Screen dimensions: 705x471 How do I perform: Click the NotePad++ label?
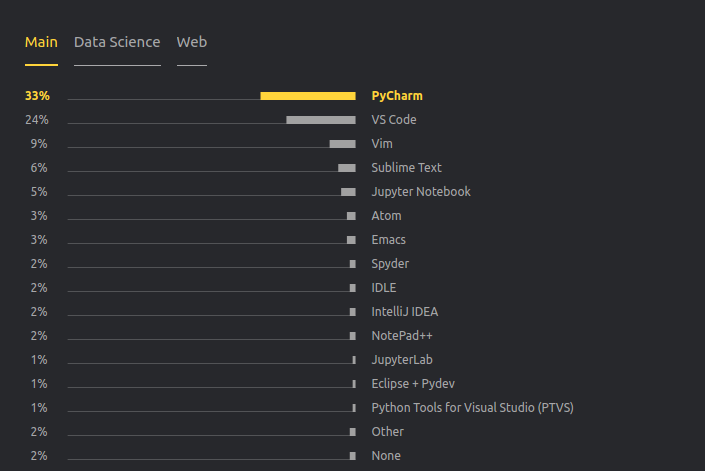402,336
